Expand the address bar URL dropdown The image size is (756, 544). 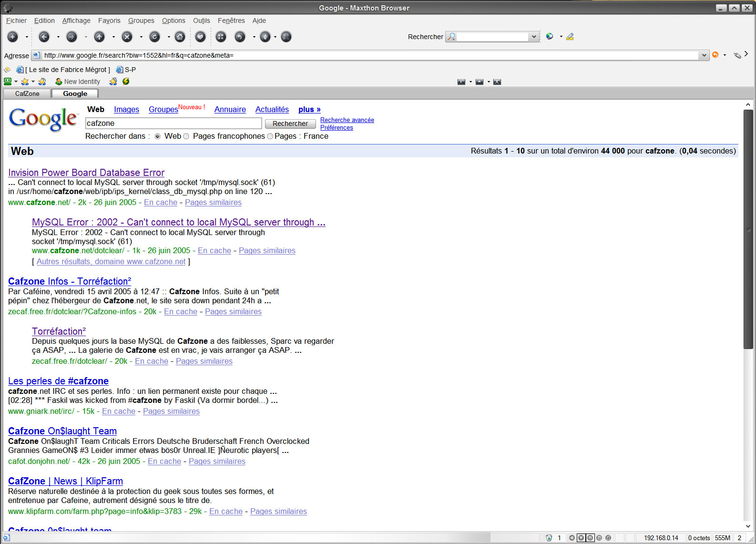pyautogui.click(x=704, y=55)
